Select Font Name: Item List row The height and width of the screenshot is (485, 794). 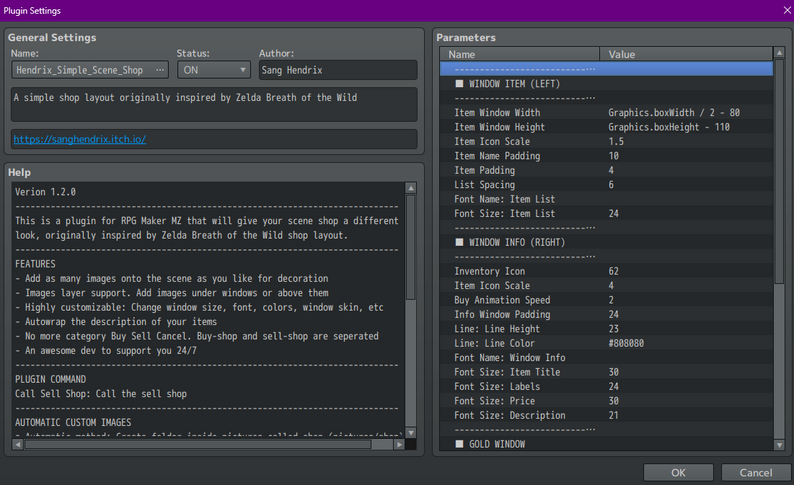[x=606, y=199]
